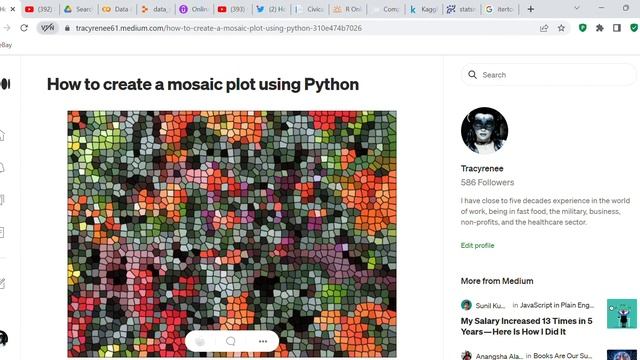Open Stories via the sidebar document icon
This screenshot has height=360, width=640.
click(2, 233)
